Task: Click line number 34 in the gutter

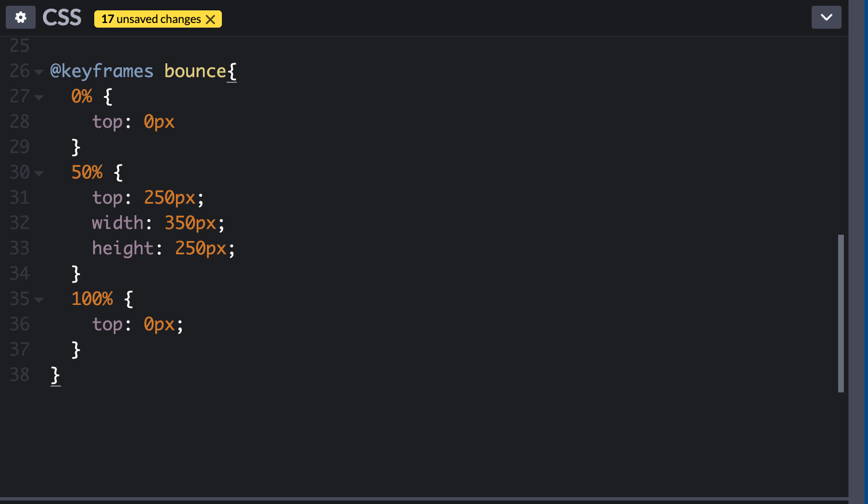Action: (x=19, y=273)
